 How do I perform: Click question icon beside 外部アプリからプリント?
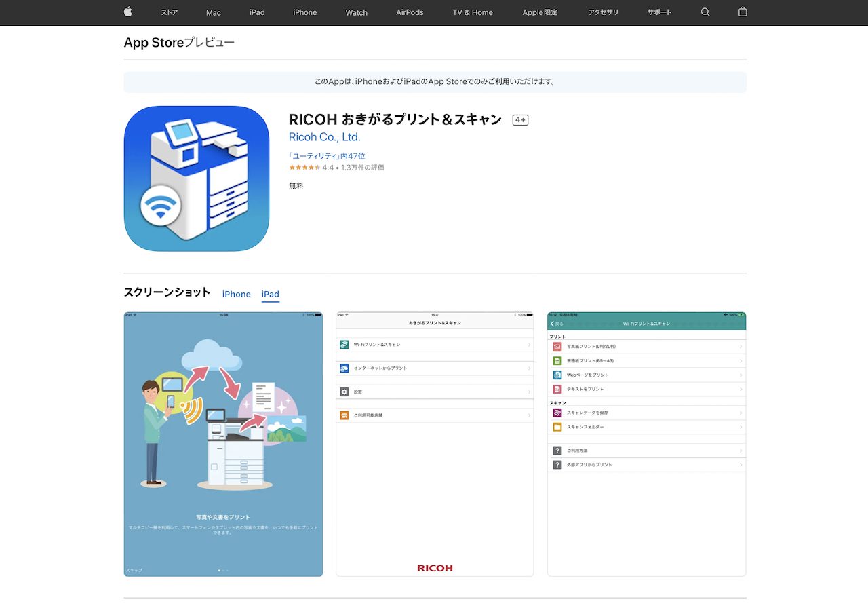coord(557,465)
